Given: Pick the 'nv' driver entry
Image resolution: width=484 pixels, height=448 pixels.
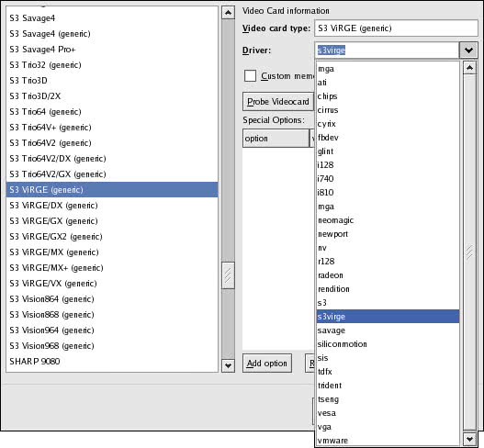Looking at the screenshot, I should pos(388,248).
